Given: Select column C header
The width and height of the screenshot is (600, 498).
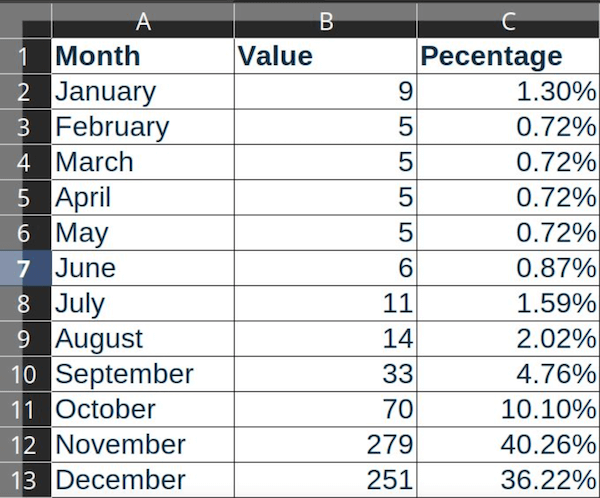Looking at the screenshot, I should tap(508, 21).
